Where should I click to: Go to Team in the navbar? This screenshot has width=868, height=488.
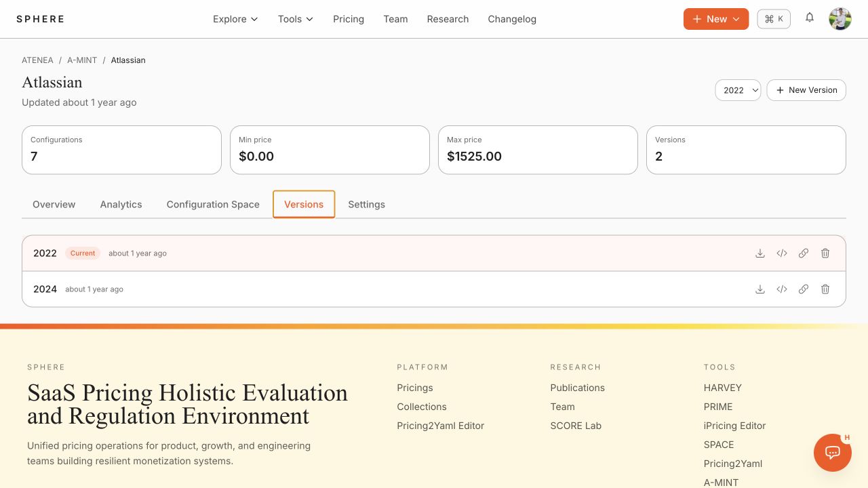coord(395,19)
